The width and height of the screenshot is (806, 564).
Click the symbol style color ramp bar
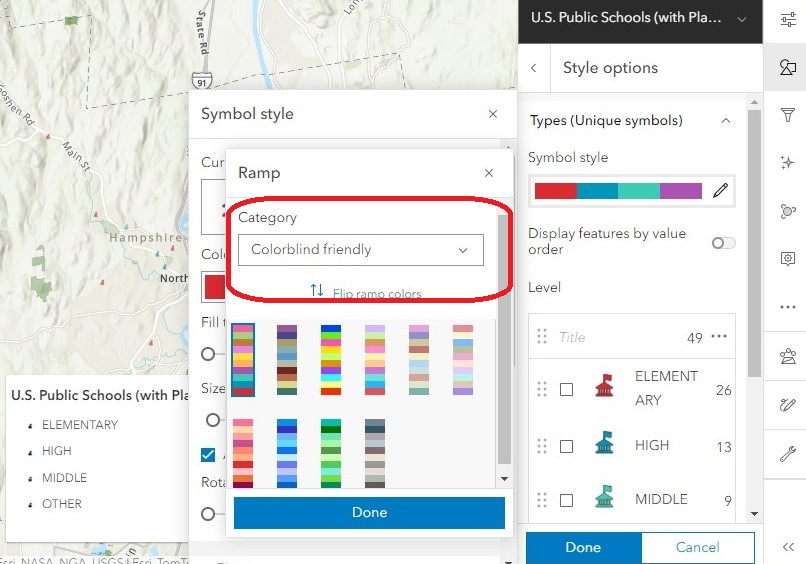point(618,191)
